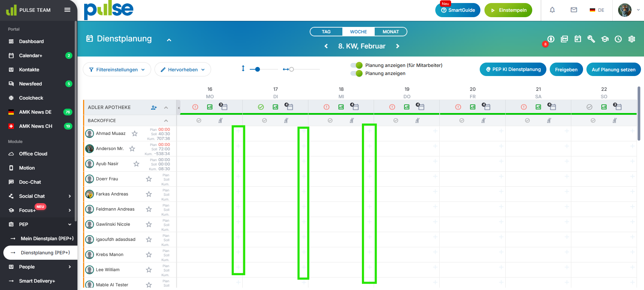Open the notifications bell
The height and width of the screenshot is (290, 644).
tap(552, 10)
